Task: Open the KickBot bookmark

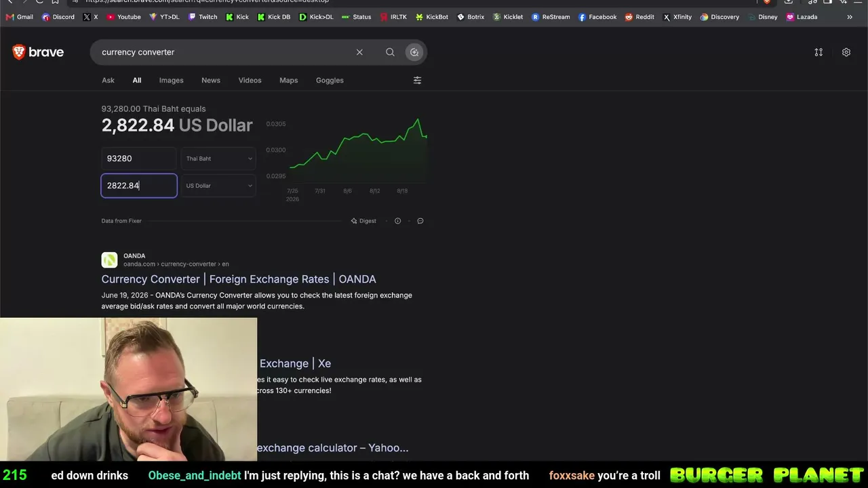Action: tap(432, 17)
